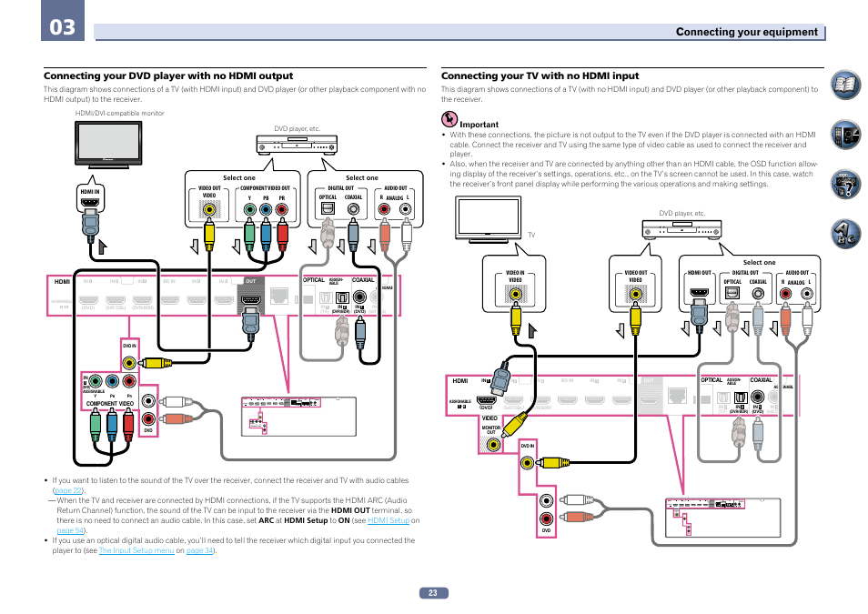This screenshot has width=868, height=614.
Task: Click the 'HDMI OUT' label in right diagram
Action: (x=699, y=273)
